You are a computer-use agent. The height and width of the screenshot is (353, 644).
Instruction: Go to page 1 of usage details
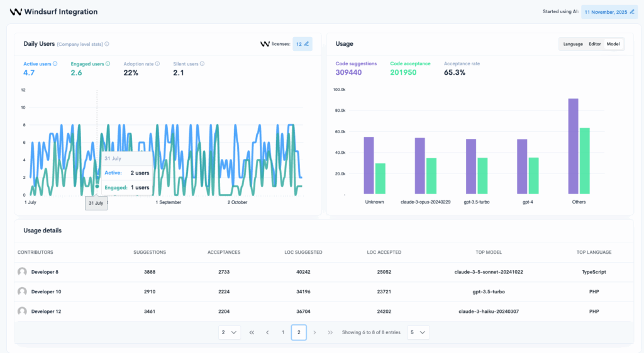pyautogui.click(x=283, y=332)
